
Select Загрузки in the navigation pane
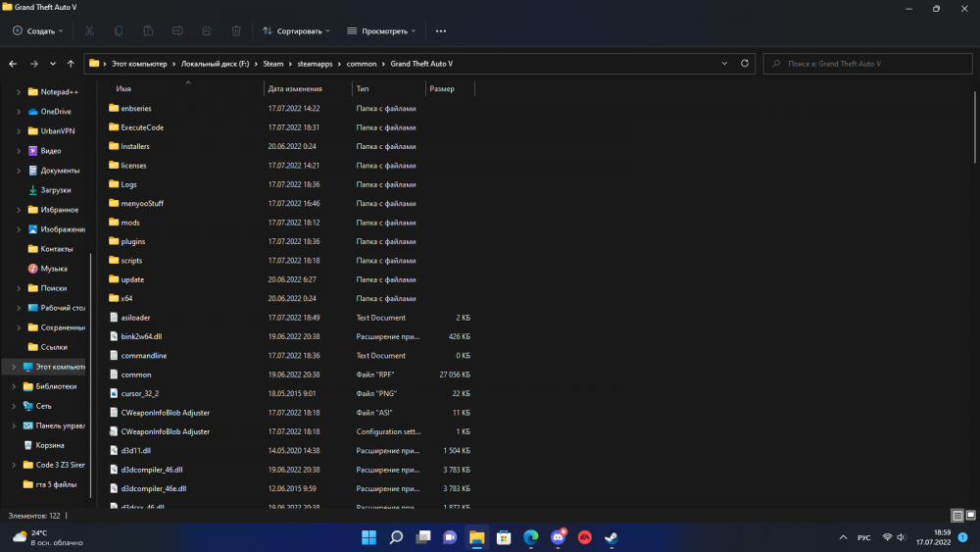click(56, 190)
